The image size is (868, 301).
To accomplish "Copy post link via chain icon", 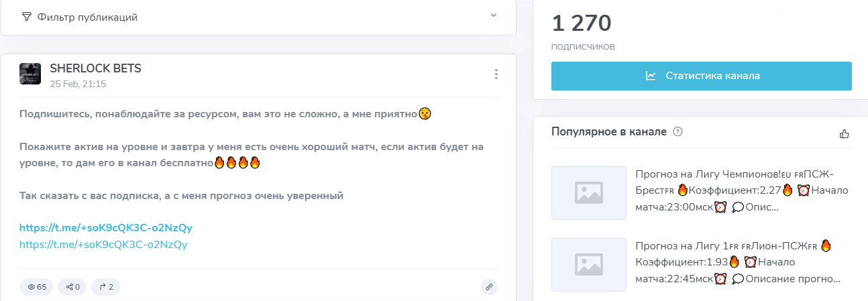I will click(489, 287).
